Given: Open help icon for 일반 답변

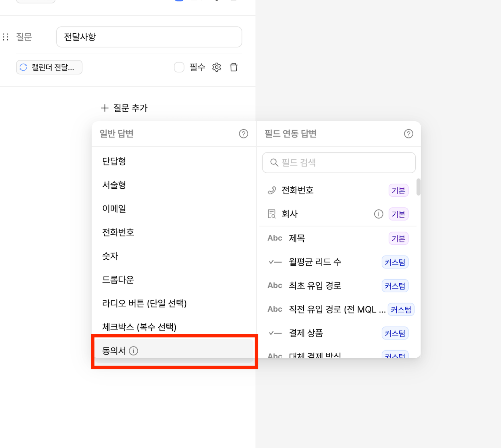Looking at the screenshot, I should (x=243, y=134).
